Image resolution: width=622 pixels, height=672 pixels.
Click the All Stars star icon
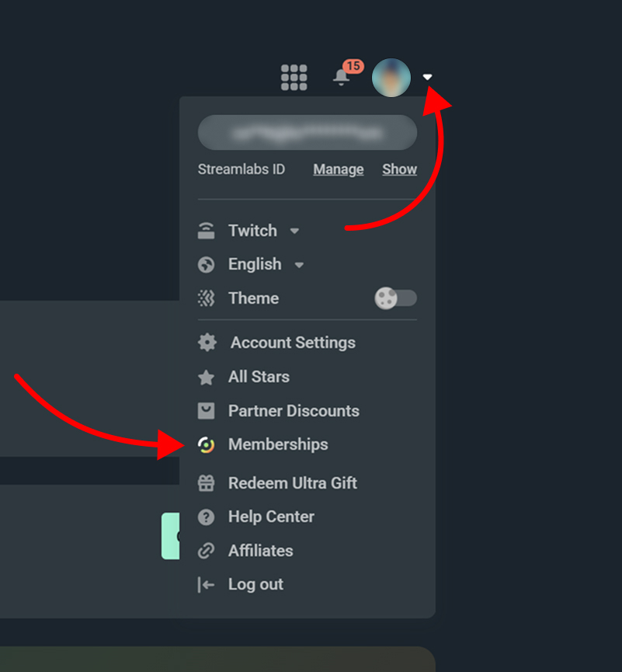point(207,377)
